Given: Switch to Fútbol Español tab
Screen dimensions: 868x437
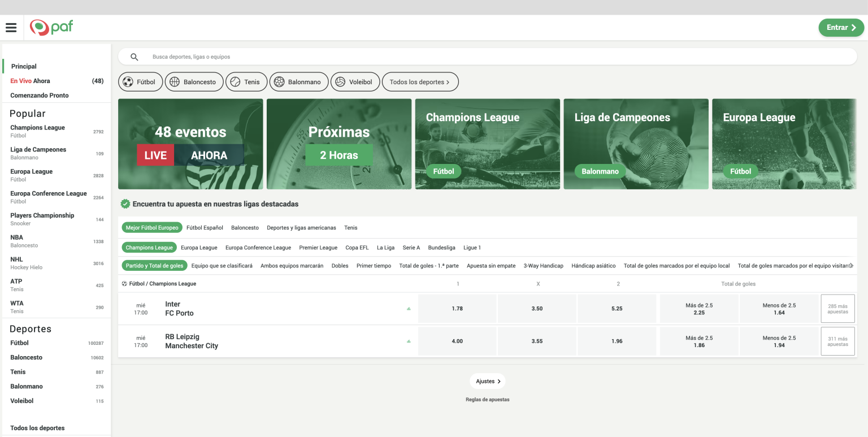Looking at the screenshot, I should point(205,228).
